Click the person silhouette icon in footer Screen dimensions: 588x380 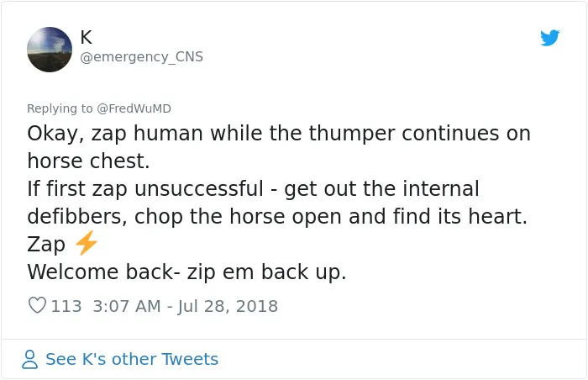click(x=29, y=359)
